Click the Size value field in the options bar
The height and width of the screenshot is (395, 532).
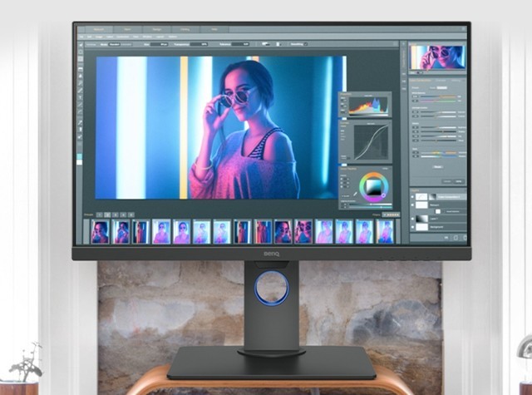[159, 44]
